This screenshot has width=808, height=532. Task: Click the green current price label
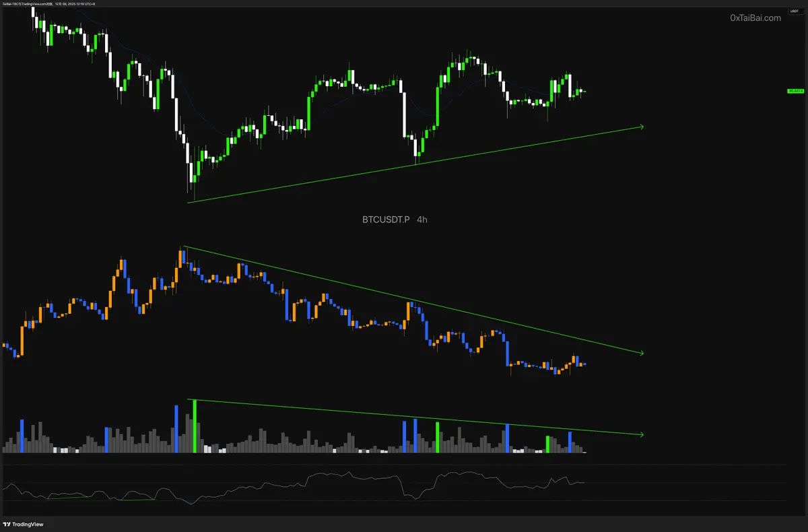(795, 91)
